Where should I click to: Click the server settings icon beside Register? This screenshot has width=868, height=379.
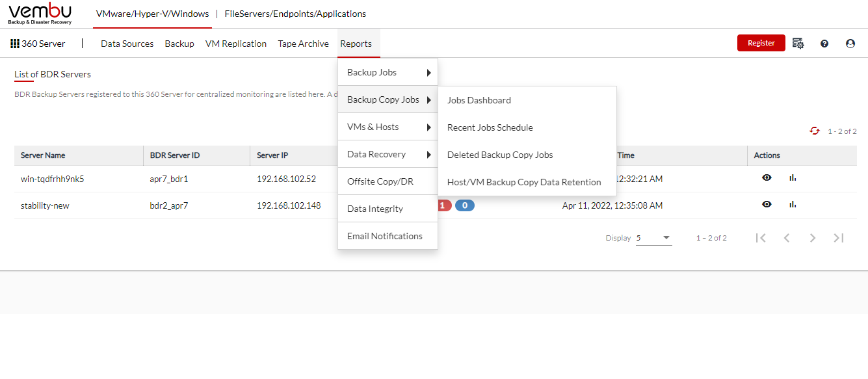(798, 44)
